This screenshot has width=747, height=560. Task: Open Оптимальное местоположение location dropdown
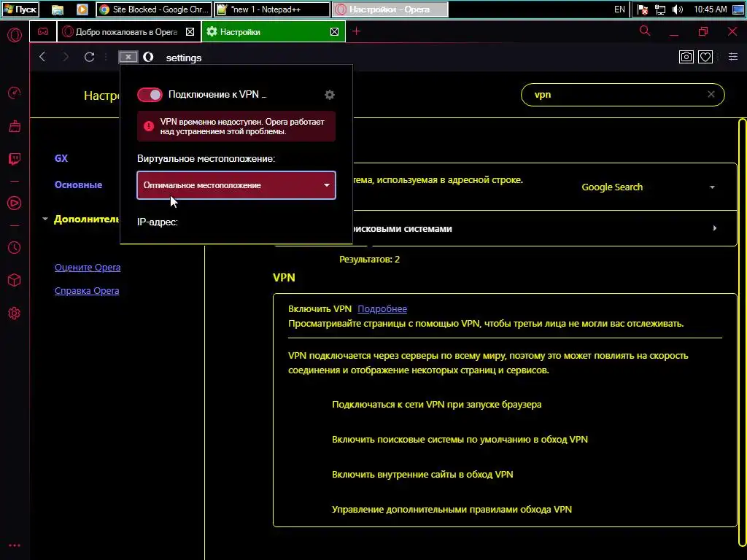coord(236,185)
